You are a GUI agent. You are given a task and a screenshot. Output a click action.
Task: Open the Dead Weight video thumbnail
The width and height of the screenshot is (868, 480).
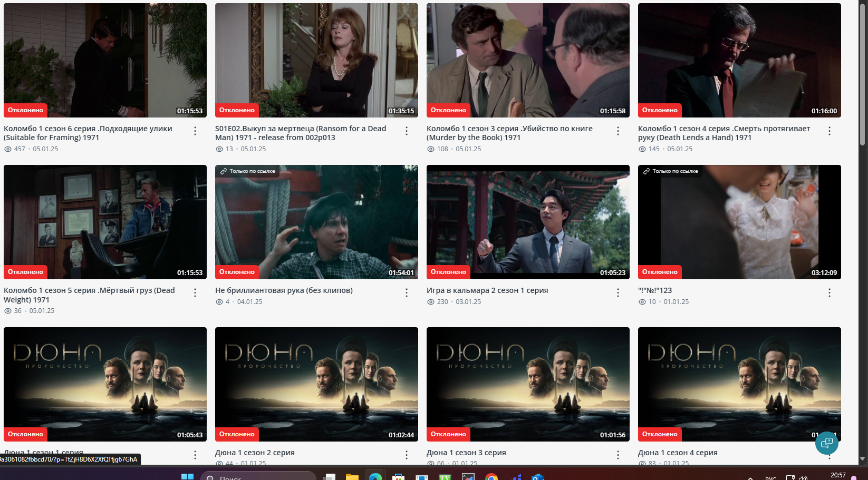pos(105,222)
